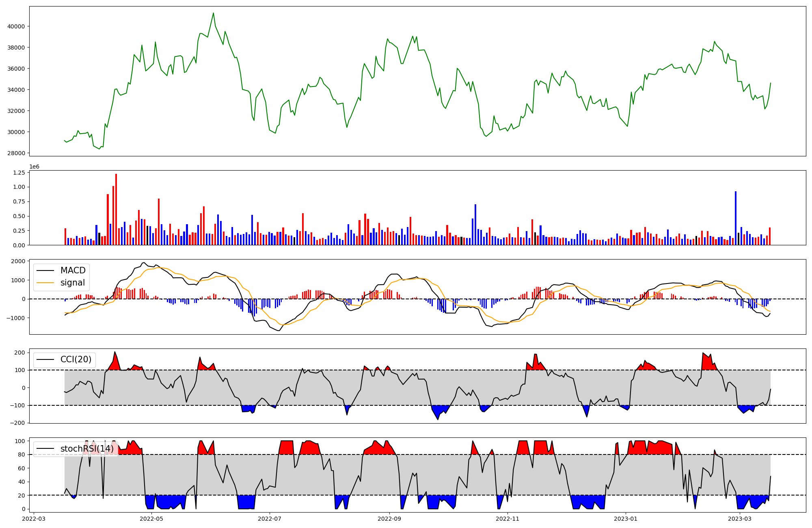Click the 40000 price axis tick label

(x=16, y=26)
